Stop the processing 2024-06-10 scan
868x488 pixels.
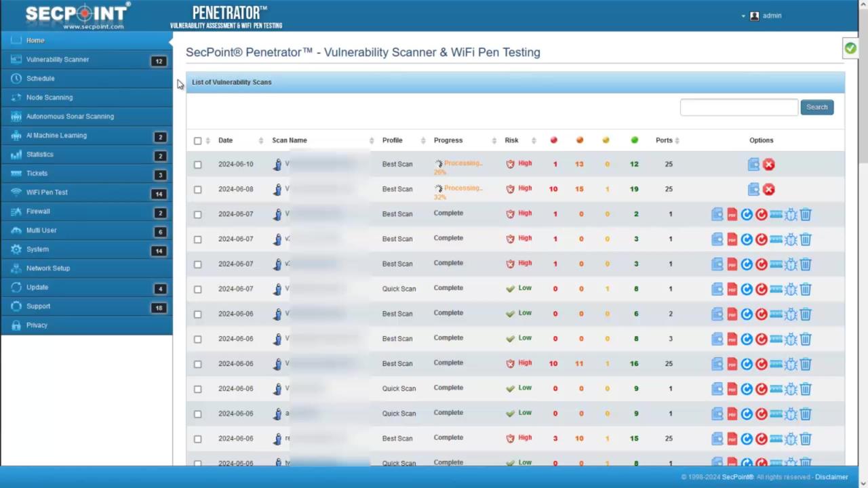(x=768, y=164)
